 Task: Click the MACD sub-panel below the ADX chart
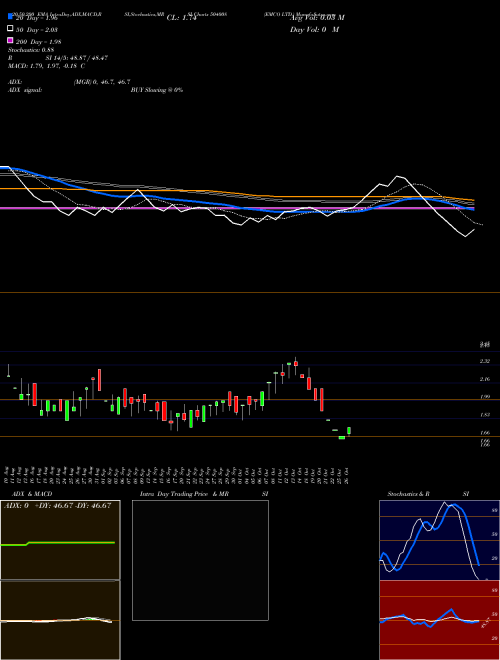pyautogui.click(x=60, y=620)
